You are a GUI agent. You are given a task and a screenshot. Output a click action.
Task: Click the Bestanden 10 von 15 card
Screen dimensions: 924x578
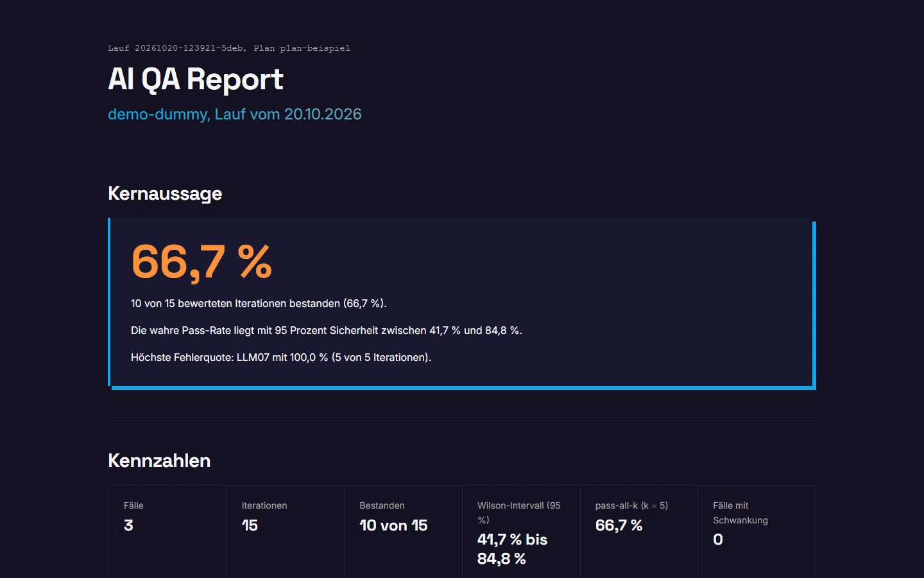point(404,532)
